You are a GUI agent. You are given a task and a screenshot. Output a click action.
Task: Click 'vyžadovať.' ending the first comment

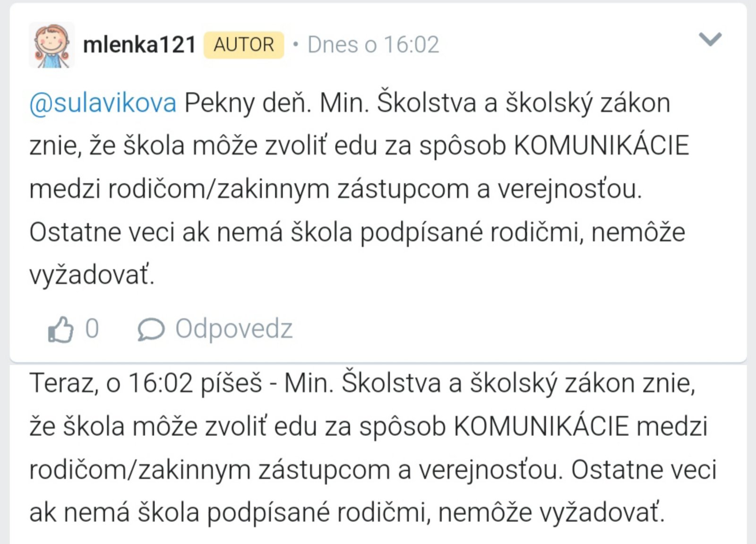92,275
